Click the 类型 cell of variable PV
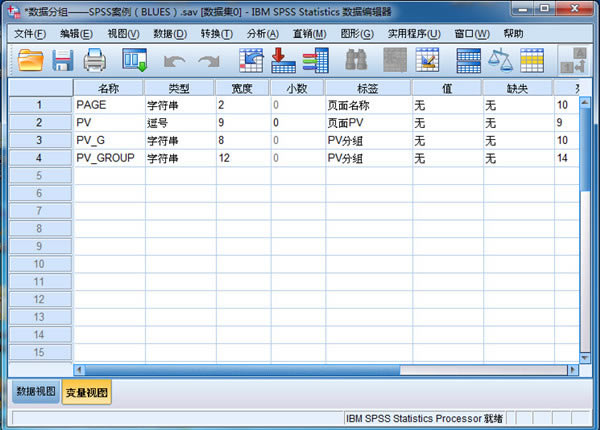The width and height of the screenshot is (600, 430). (178, 122)
